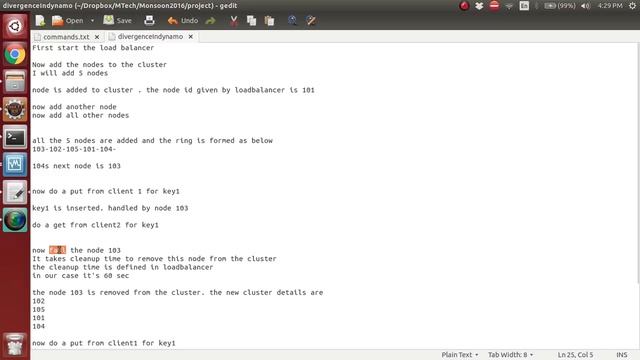
Task: Select the divergenceIndynamo tab
Action: click(x=150, y=37)
